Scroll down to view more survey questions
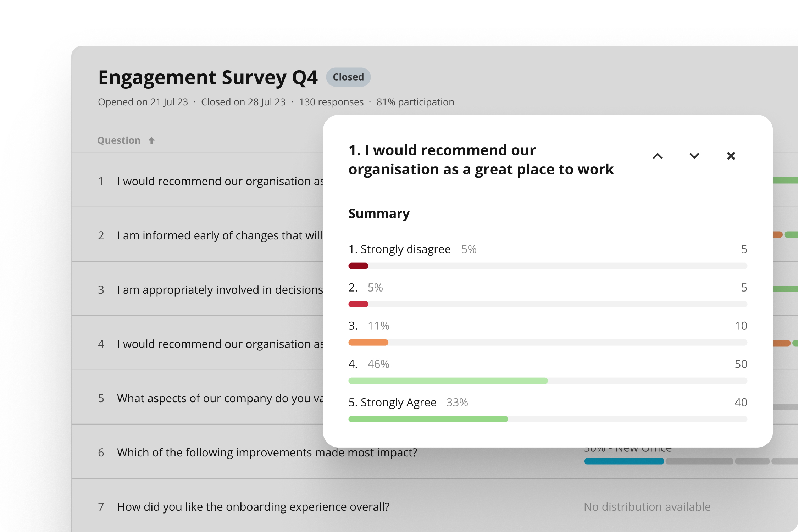Screen dimensions: 798x532 [694, 156]
